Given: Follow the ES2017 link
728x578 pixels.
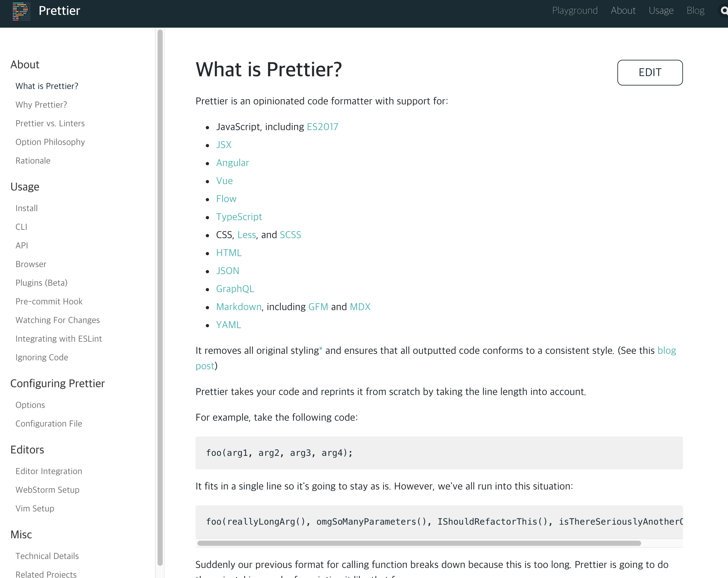Looking at the screenshot, I should [322, 127].
